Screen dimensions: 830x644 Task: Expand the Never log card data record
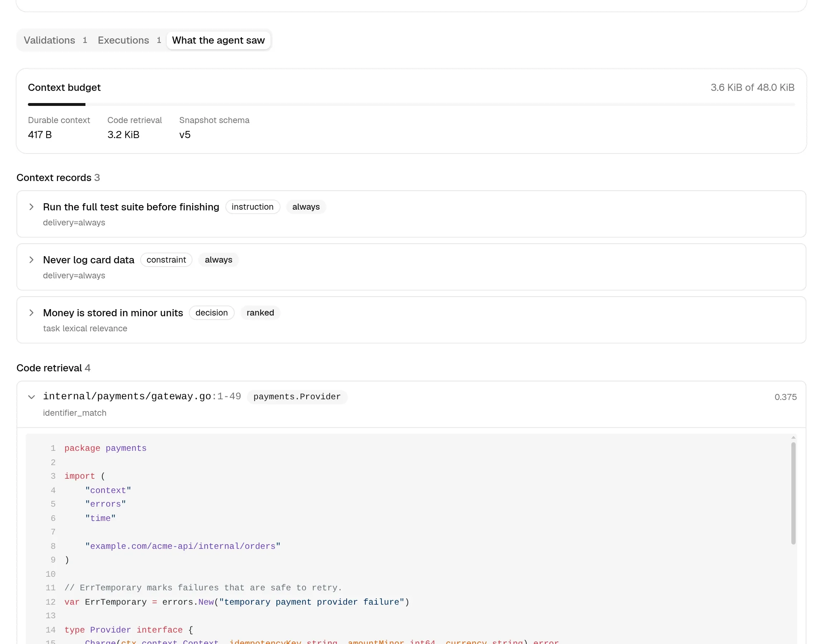coord(31,260)
